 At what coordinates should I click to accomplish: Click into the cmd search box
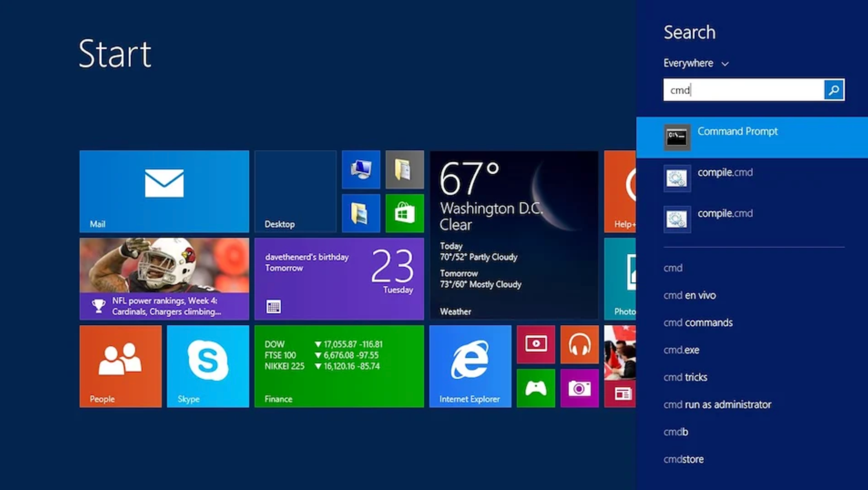[x=744, y=90]
